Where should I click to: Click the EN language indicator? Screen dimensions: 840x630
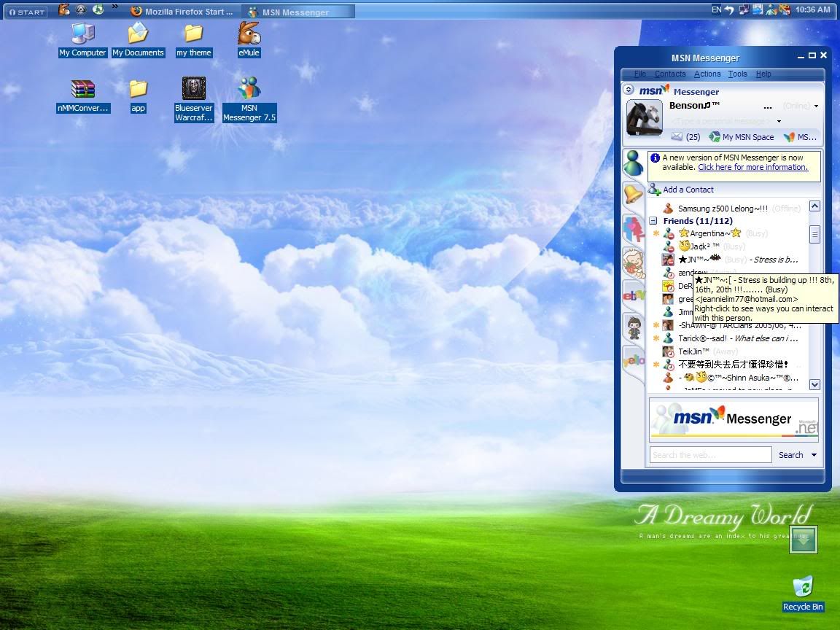click(716, 9)
